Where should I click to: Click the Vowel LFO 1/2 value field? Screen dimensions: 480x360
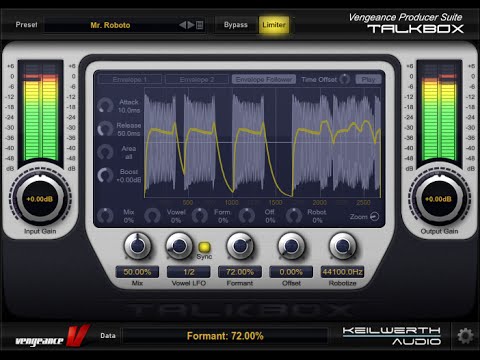pyautogui.click(x=189, y=272)
